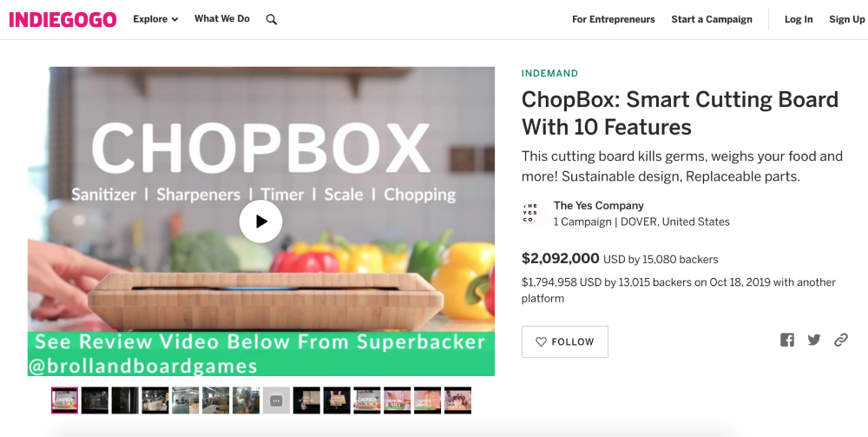
Task: Open What We Do menu item
Action: pos(222,19)
